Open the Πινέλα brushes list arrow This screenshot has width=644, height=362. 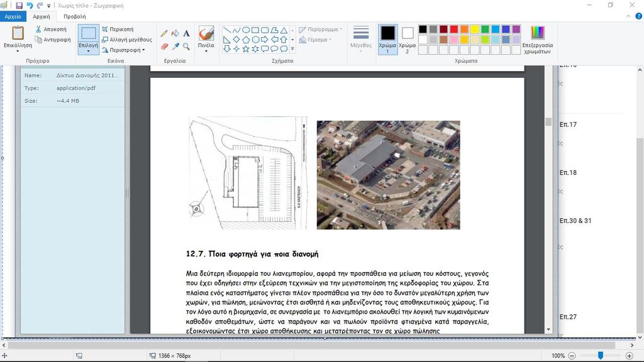[x=206, y=52]
